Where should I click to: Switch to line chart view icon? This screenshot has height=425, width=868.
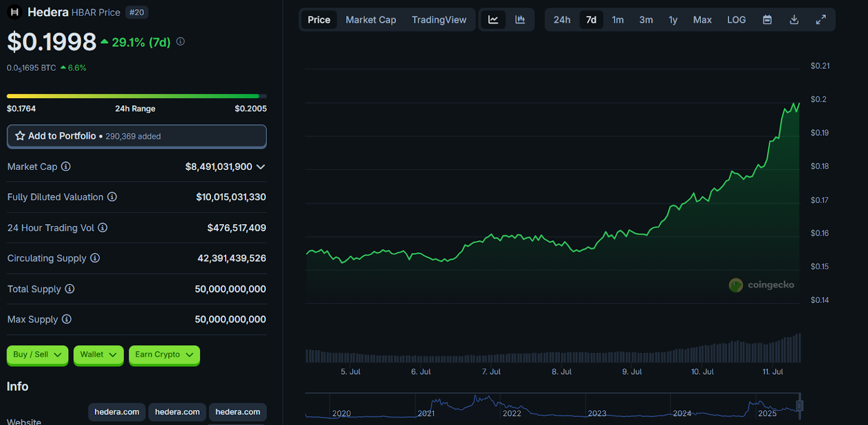[x=493, y=20]
